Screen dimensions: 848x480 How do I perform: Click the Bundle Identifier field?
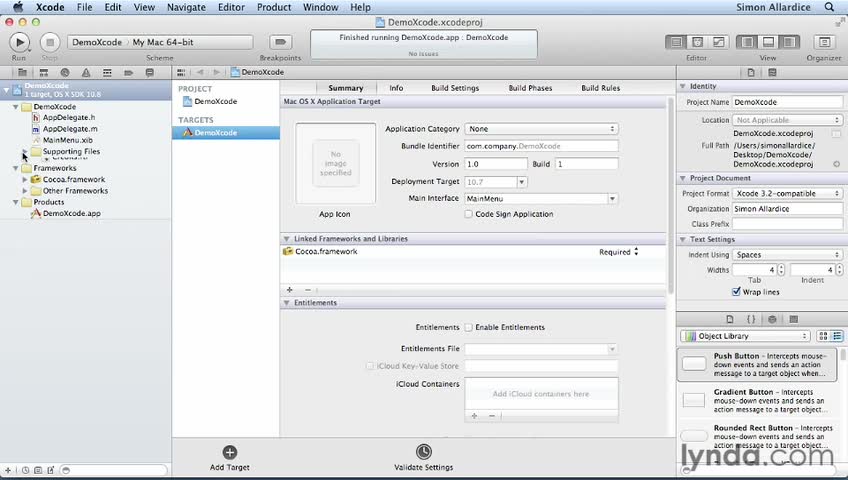point(541,146)
